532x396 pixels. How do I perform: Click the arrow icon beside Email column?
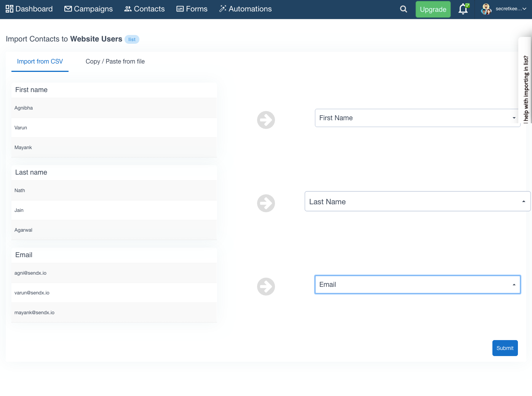point(266,286)
